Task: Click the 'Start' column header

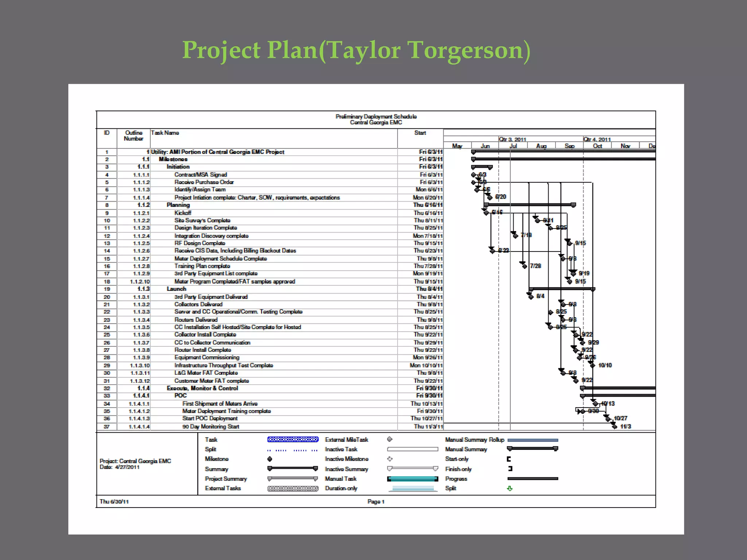Action: tap(420, 133)
